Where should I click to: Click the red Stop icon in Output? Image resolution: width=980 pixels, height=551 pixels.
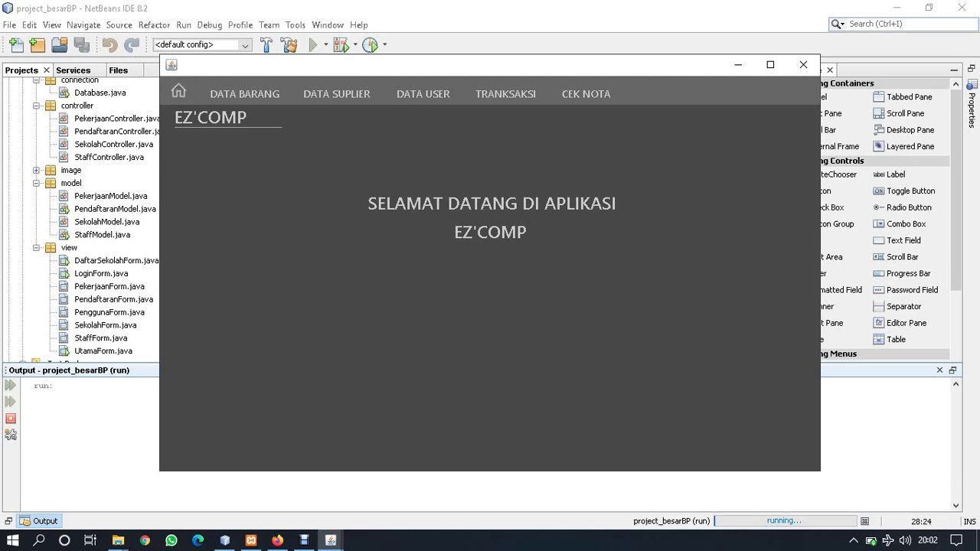pyautogui.click(x=11, y=419)
